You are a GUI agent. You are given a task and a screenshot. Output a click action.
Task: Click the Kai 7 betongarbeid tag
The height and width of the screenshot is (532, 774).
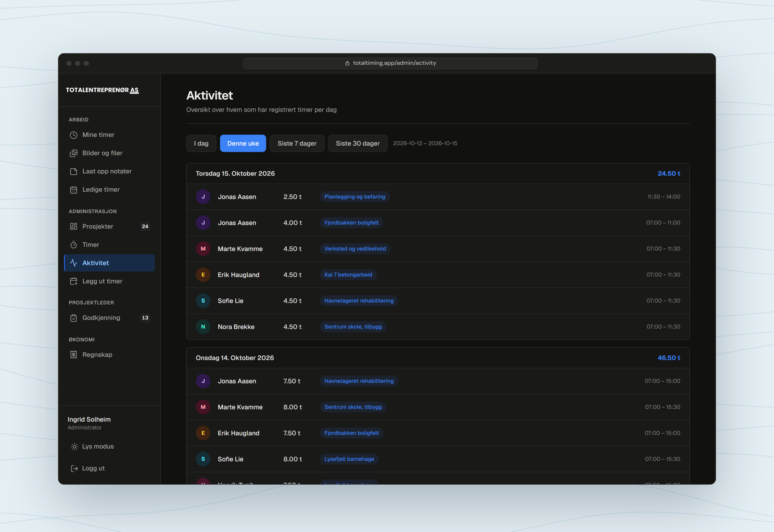coord(348,275)
